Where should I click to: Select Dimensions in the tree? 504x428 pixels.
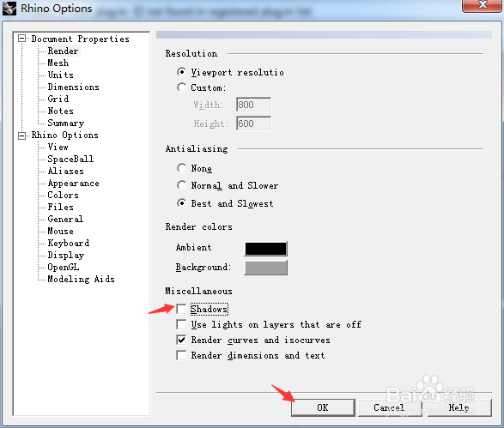pyautogui.click(x=73, y=87)
